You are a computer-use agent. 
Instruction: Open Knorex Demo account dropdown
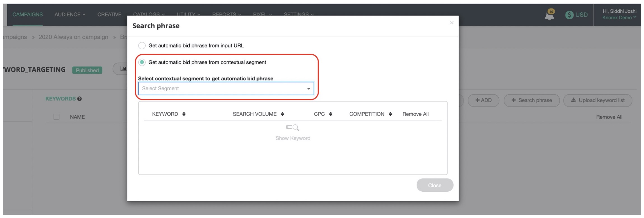pos(619,18)
